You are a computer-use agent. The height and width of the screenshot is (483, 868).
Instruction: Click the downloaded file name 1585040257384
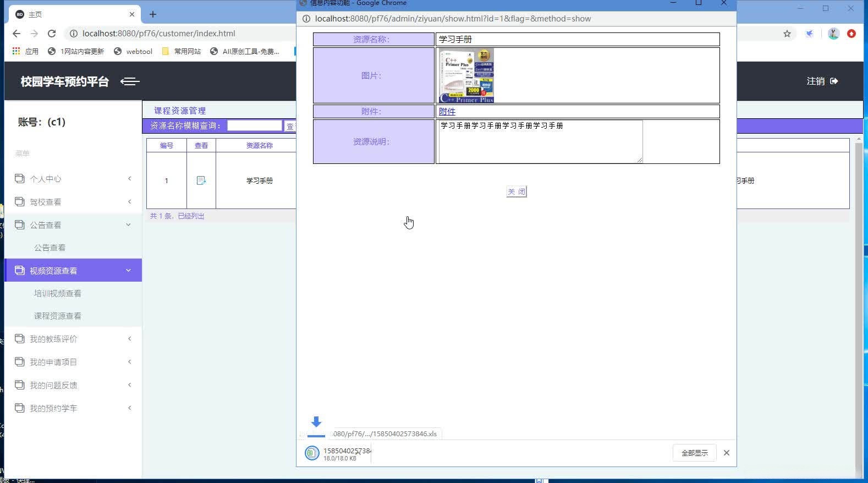pyautogui.click(x=347, y=451)
